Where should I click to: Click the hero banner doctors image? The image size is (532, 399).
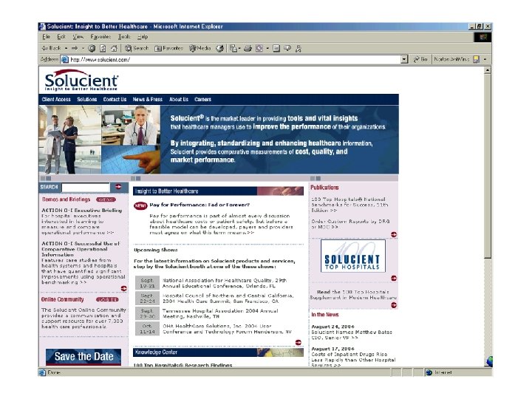coord(100,140)
